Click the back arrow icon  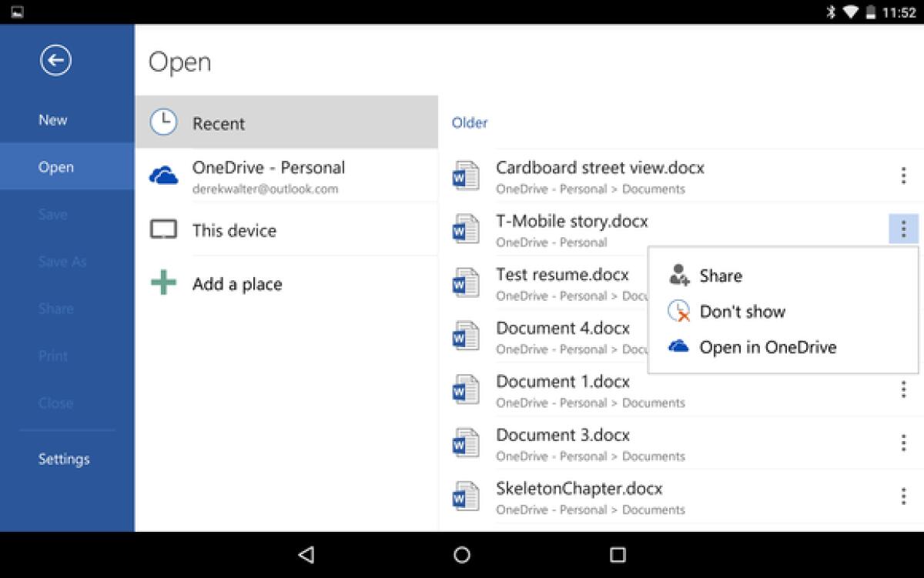pos(55,59)
